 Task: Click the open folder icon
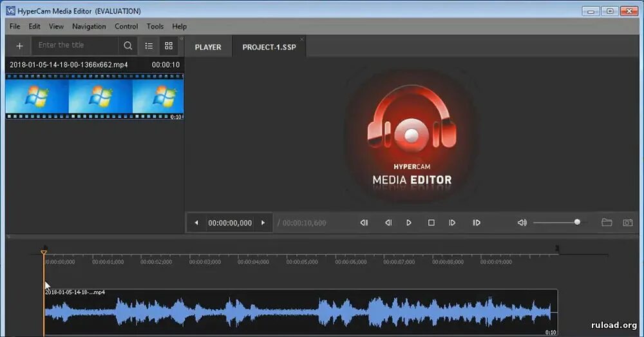[x=607, y=223]
